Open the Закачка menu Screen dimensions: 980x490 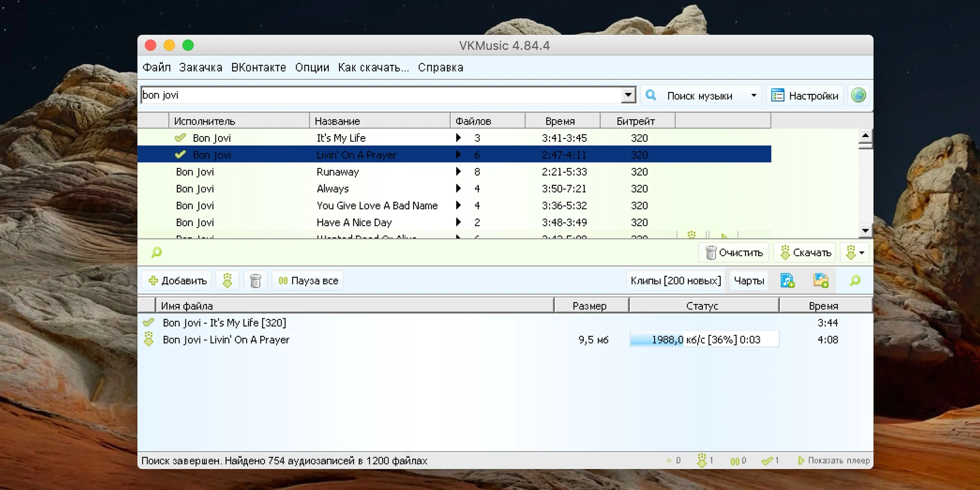[201, 67]
